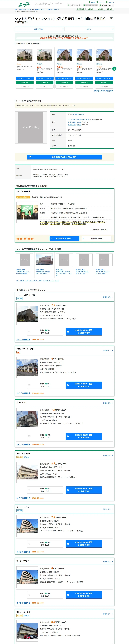Expand 詳細を見る for 8万円 サーラ・アソシア
Screen dimensions: 129x644
(x=108, y=561)
